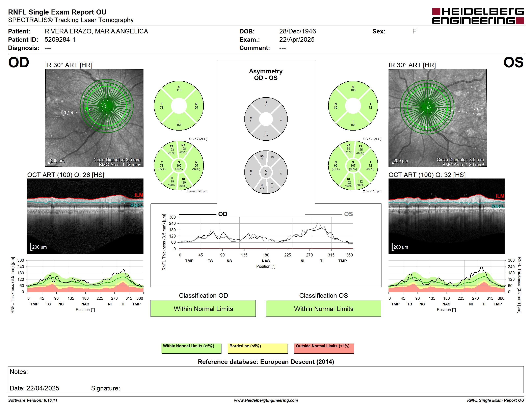
Task: Select the OD OCT B-scan image
Action: [x=85, y=216]
